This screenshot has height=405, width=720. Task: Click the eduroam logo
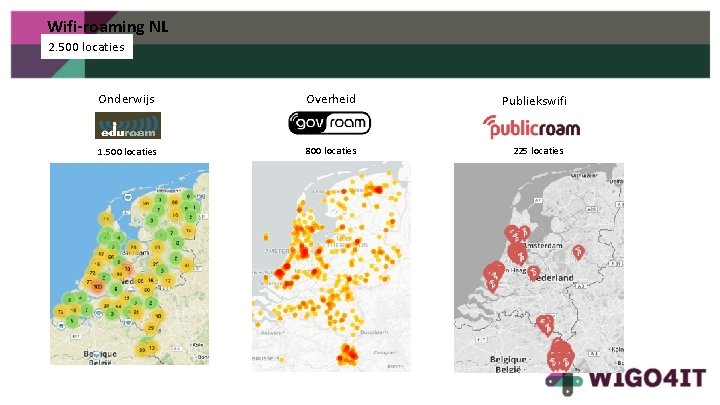click(x=128, y=125)
